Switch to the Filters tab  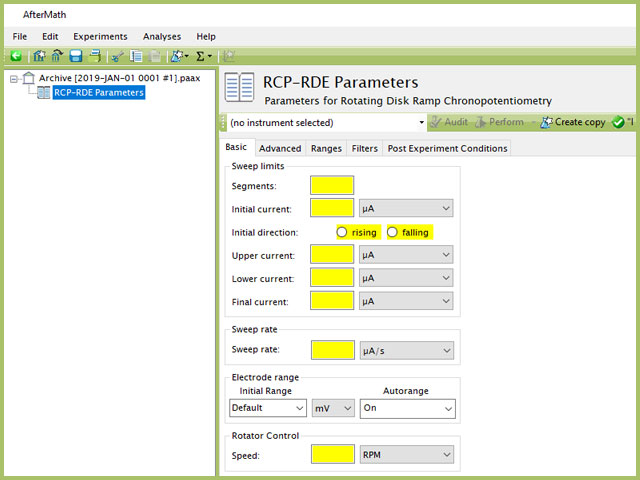tap(364, 148)
